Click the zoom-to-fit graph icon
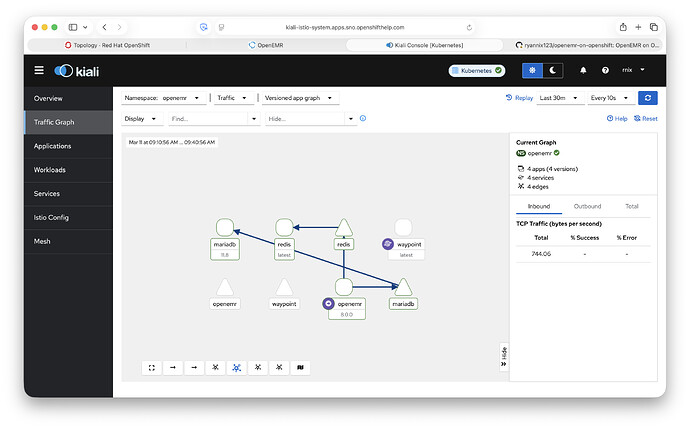This screenshot has width=690, height=428. (152, 368)
